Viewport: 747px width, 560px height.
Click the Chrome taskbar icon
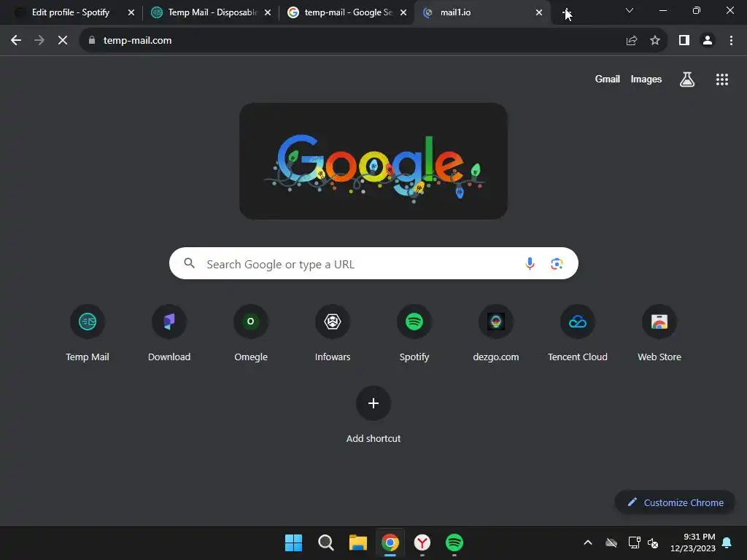coord(390,542)
